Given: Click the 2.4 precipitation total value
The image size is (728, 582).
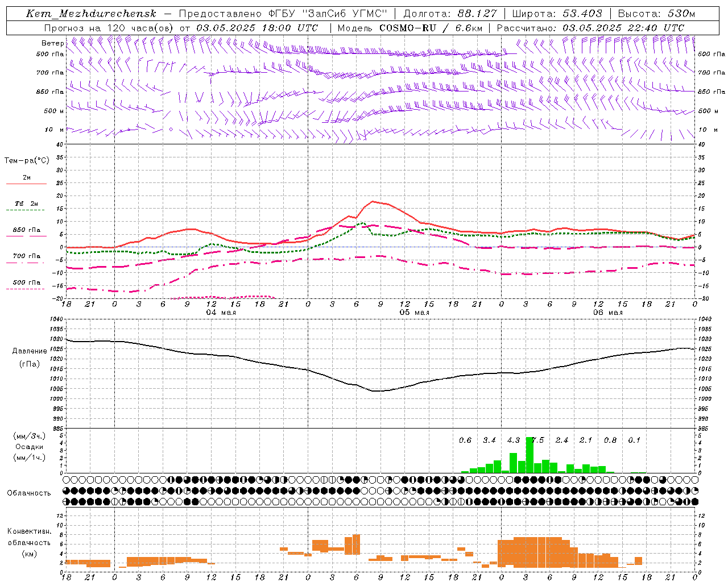Looking at the screenshot, I should click(x=562, y=440).
